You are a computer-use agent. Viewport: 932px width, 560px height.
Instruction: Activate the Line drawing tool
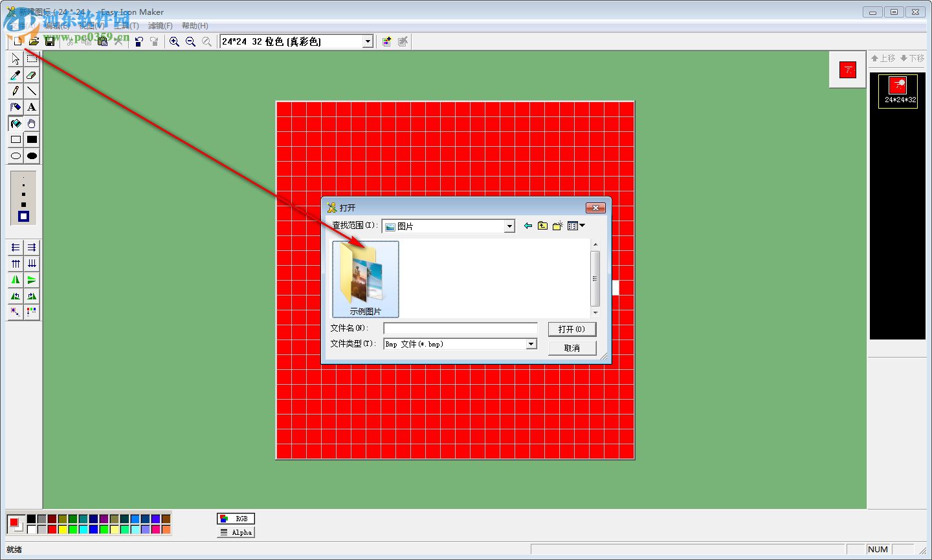32,91
